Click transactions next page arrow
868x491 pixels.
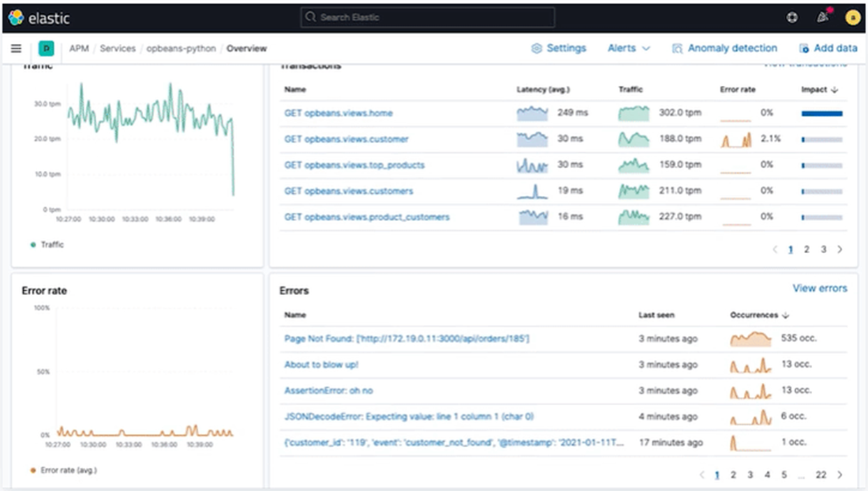[x=839, y=249]
